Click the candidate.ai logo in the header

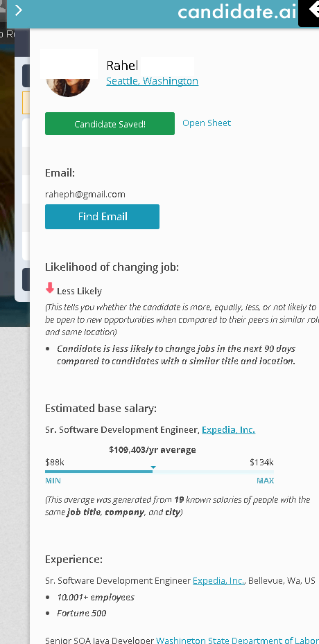pyautogui.click(x=236, y=12)
